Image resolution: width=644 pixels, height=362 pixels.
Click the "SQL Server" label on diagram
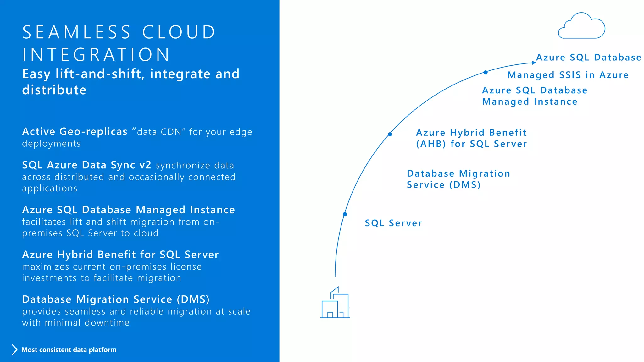coord(393,223)
